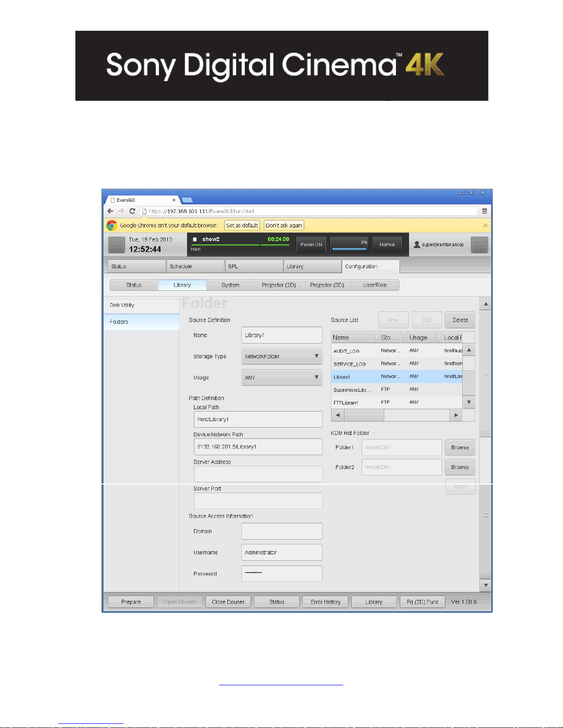This screenshot has width=563, height=728.
Task: Open the Schedule tab
Action: click(x=195, y=266)
